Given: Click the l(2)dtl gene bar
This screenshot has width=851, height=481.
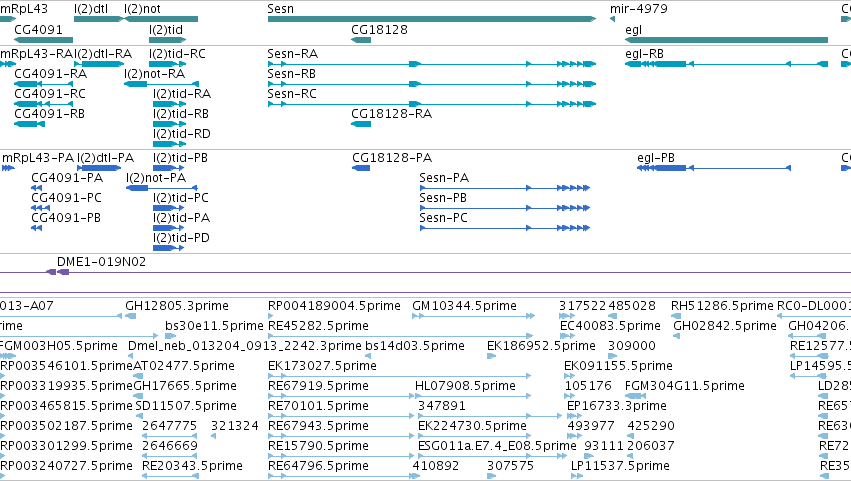Looking at the screenshot, I should point(99,19).
